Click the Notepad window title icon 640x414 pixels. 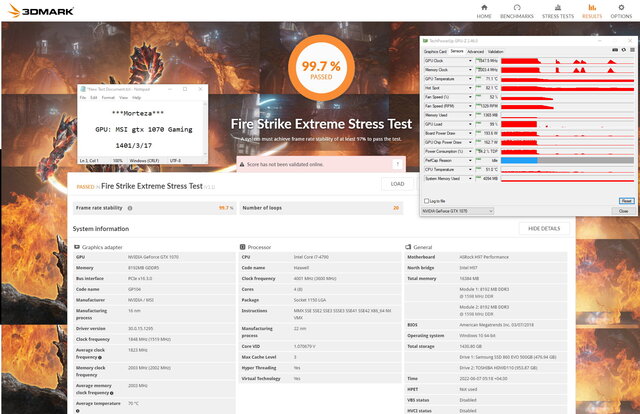(x=83, y=89)
